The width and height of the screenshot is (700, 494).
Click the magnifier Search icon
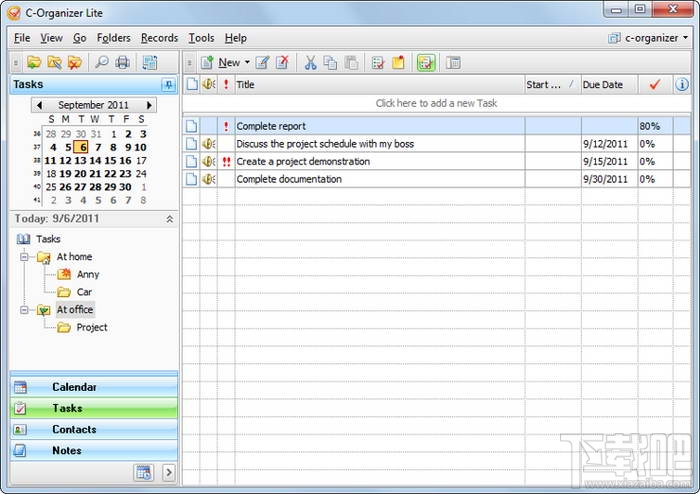click(x=102, y=62)
